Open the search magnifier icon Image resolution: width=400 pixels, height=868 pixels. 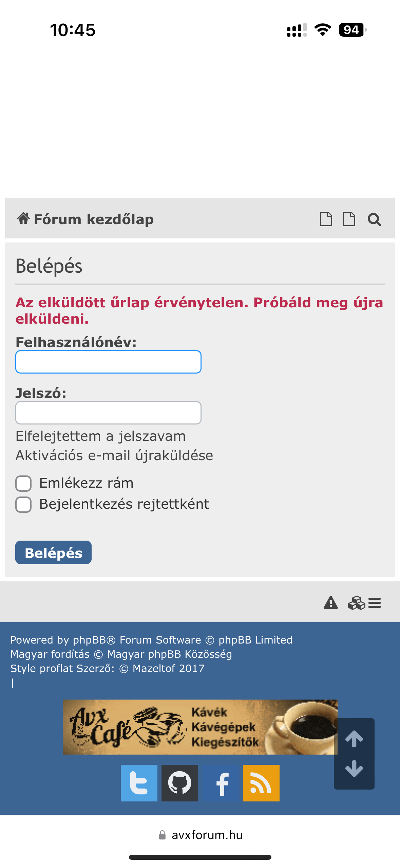[374, 219]
